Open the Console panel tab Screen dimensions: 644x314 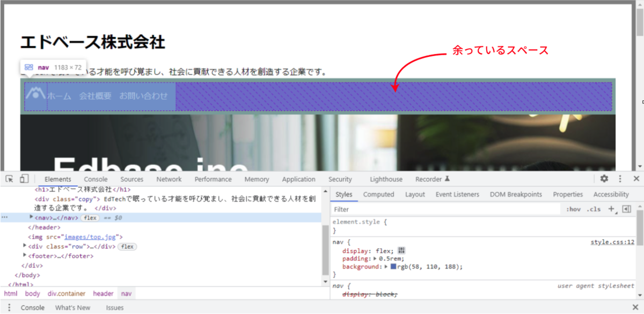click(96, 179)
